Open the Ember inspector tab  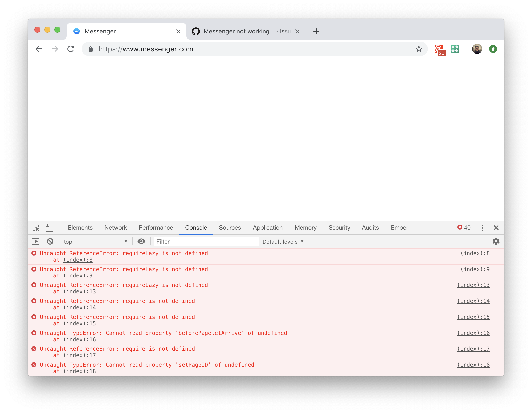pyautogui.click(x=399, y=228)
